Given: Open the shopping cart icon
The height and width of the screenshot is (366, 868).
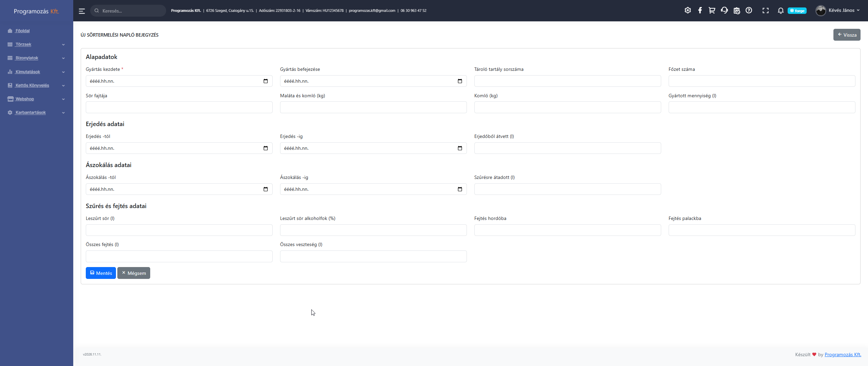Looking at the screenshot, I should click(x=712, y=11).
